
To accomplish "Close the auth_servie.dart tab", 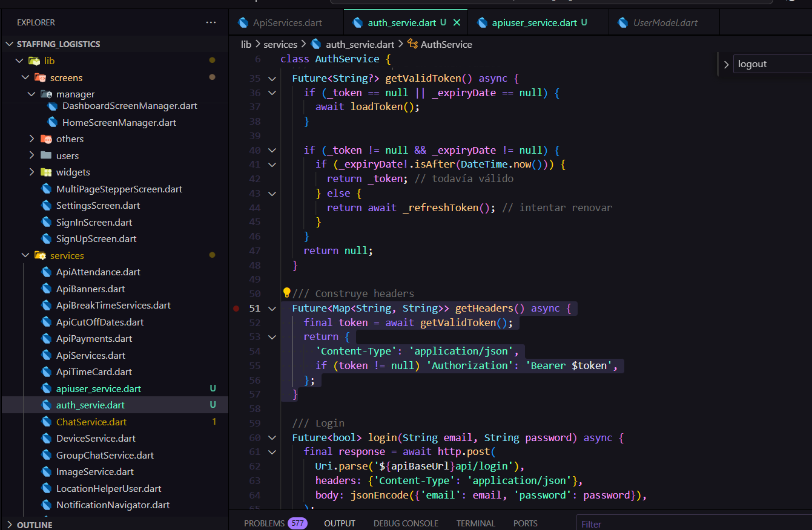I will pyautogui.click(x=457, y=22).
